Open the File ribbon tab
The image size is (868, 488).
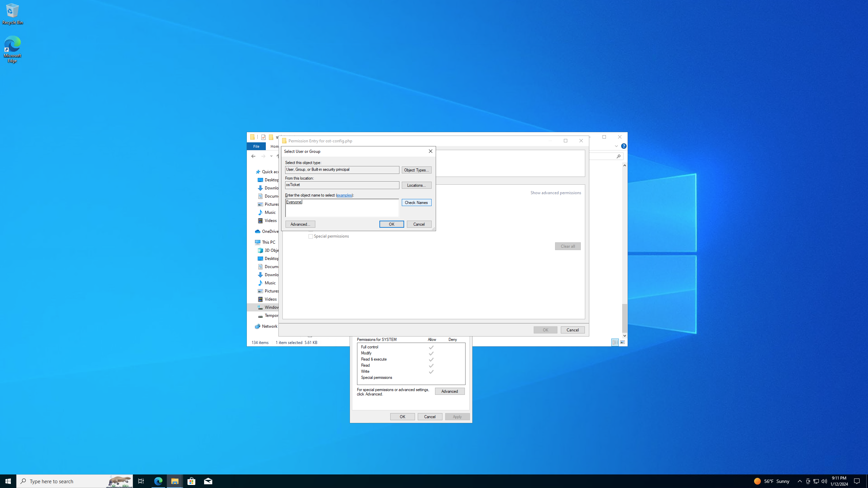[x=256, y=146]
